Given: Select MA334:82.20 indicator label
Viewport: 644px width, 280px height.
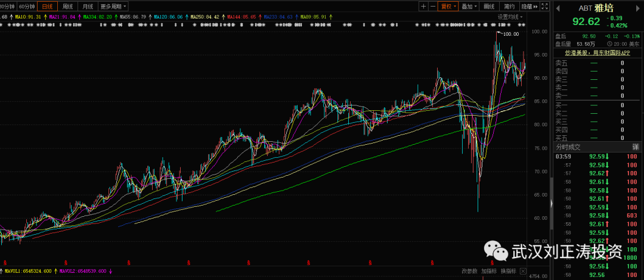Looking at the screenshot, I should [x=97, y=17].
